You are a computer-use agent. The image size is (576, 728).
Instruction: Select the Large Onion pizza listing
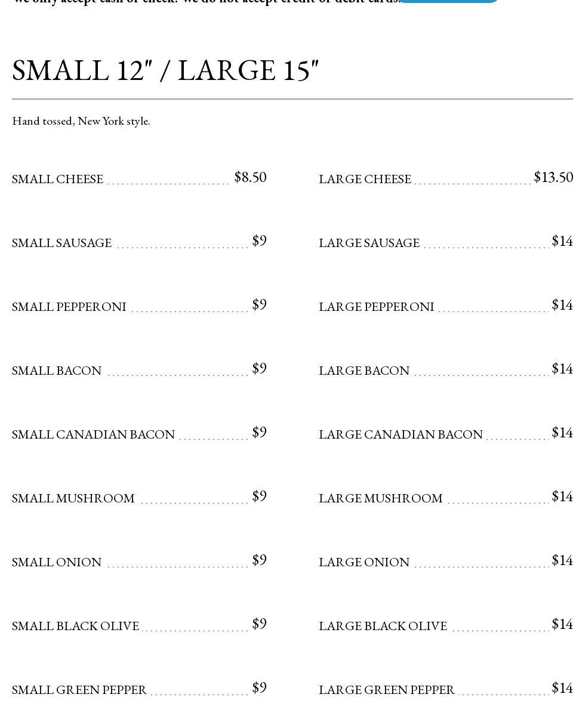(364, 562)
